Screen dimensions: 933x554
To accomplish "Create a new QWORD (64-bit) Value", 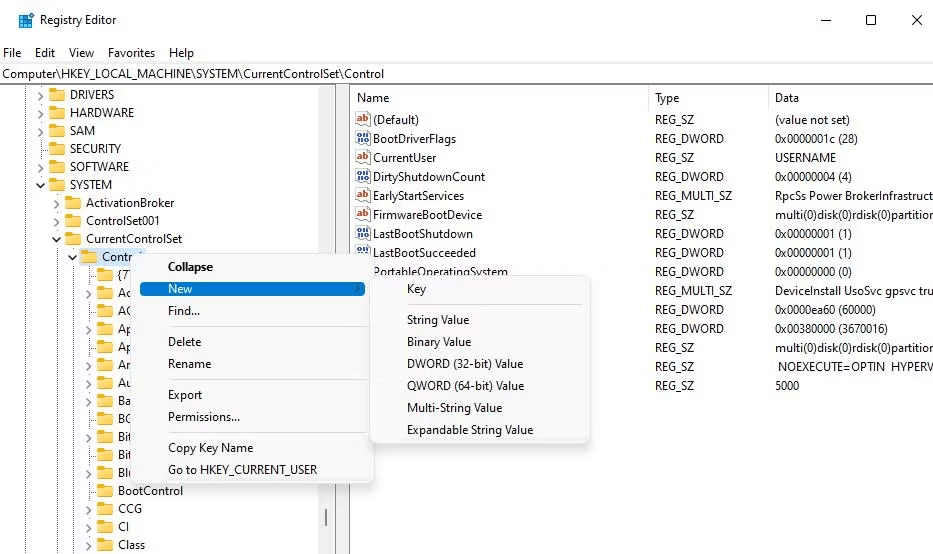I will 480,386.
